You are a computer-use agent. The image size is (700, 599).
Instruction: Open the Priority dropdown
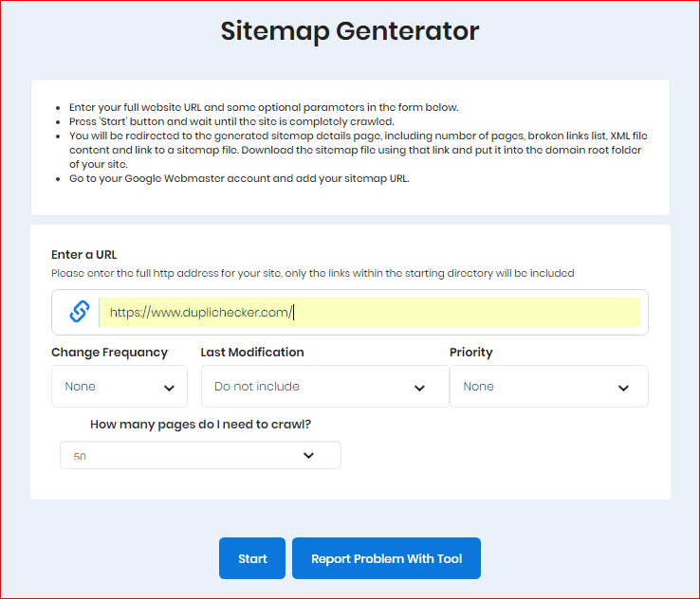click(548, 387)
